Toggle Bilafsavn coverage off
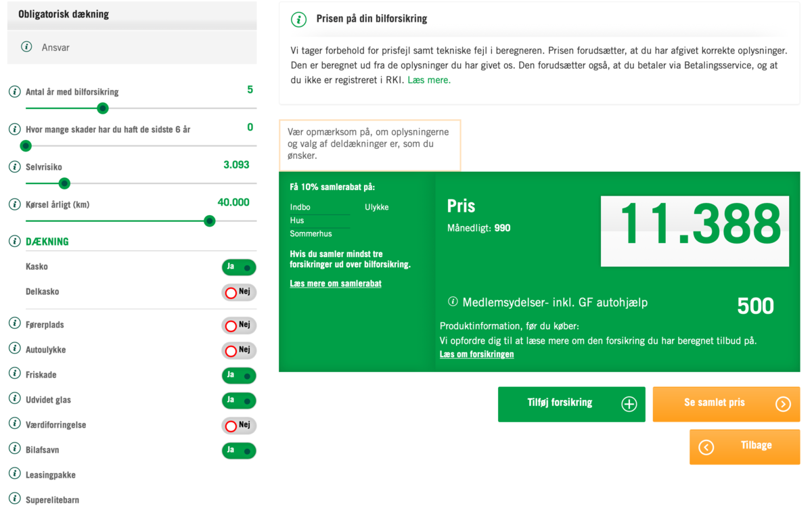The width and height of the screenshot is (812, 523). [x=239, y=451]
